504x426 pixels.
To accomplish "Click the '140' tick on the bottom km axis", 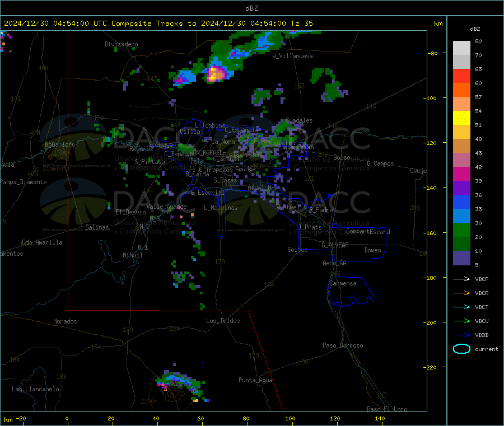I will click(x=380, y=418).
